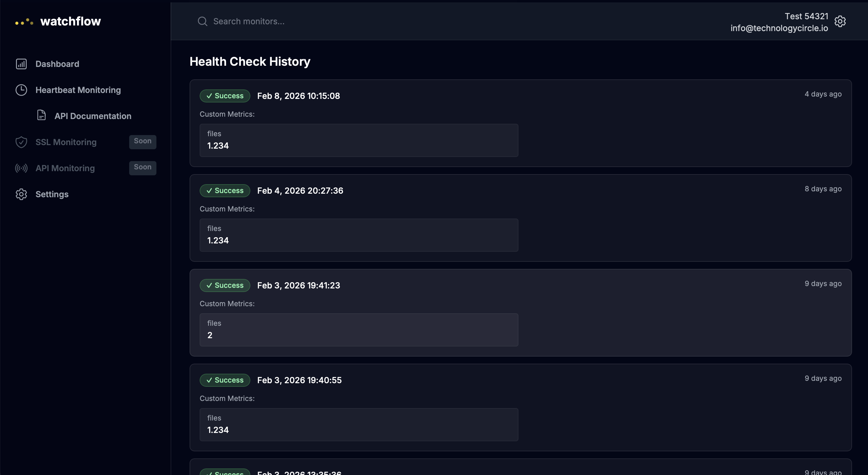Click the Test 54321 account name
Screen dimensions: 868x475
click(x=806, y=16)
